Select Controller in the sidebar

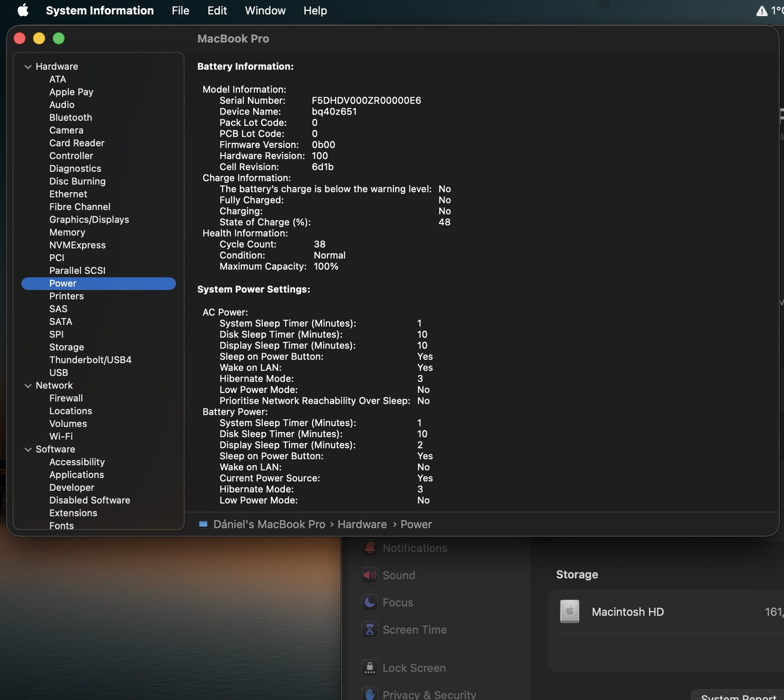point(71,156)
